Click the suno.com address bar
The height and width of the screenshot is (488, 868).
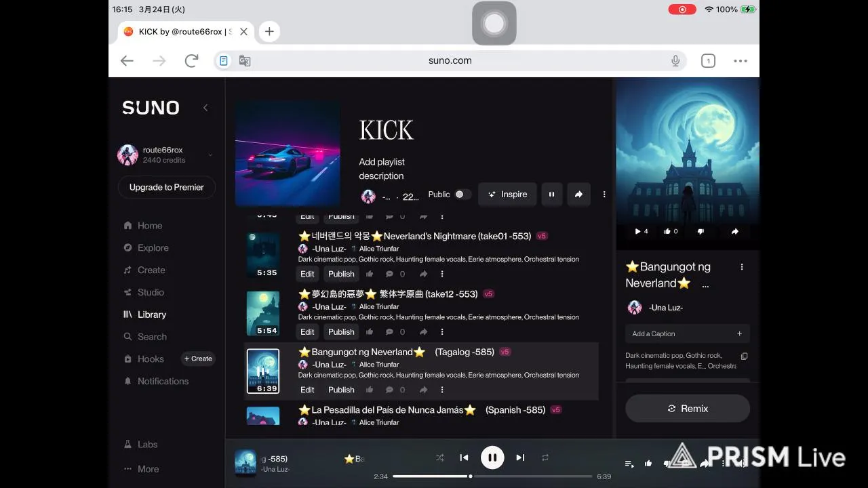tap(450, 60)
